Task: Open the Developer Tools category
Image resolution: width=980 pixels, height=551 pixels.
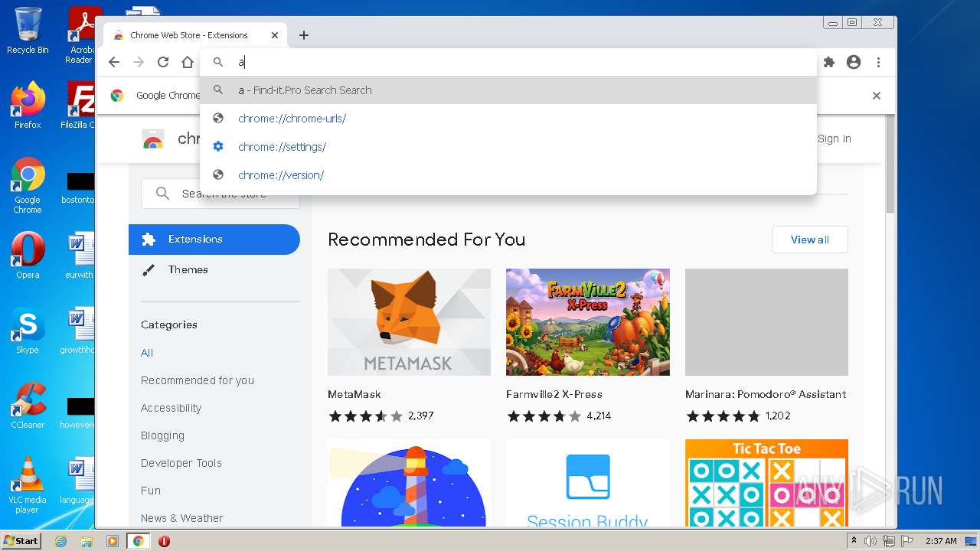Action: point(181,463)
